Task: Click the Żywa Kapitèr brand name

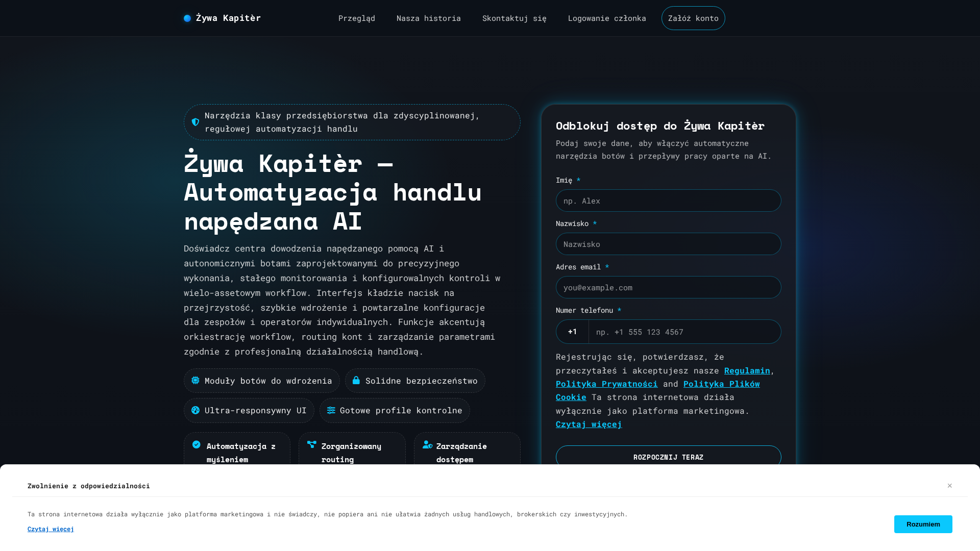Action: [228, 18]
